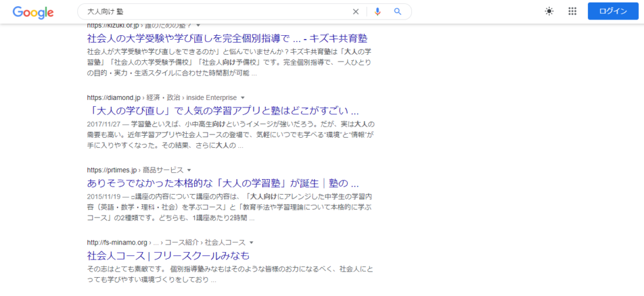
Task: Open the 「大人の学び直し」 diamond.jp result
Action: point(223,111)
